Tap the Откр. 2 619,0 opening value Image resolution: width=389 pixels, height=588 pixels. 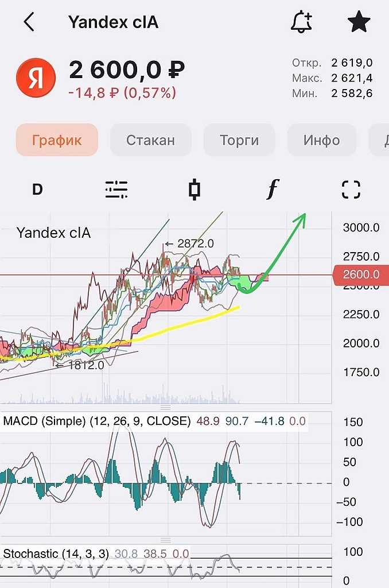click(332, 63)
